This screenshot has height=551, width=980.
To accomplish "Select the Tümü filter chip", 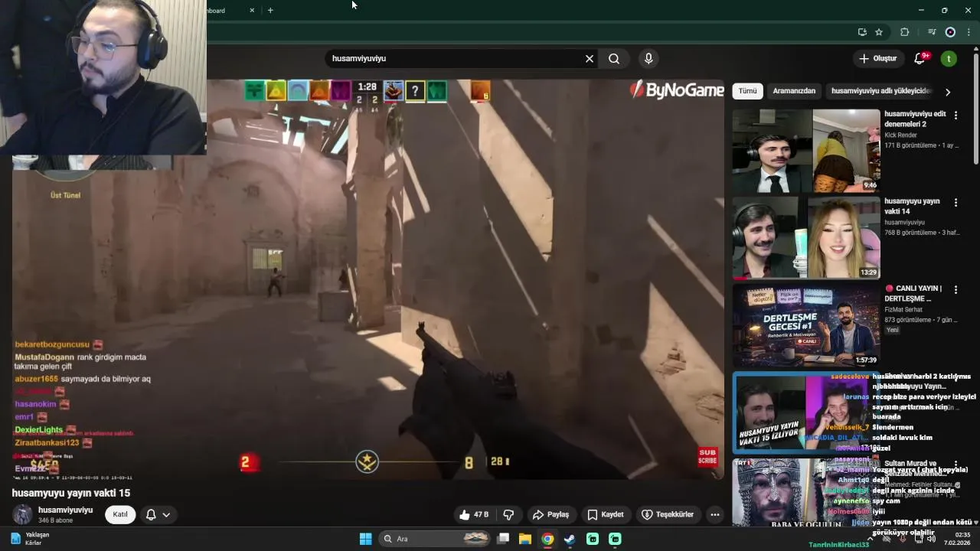I will pyautogui.click(x=747, y=91).
